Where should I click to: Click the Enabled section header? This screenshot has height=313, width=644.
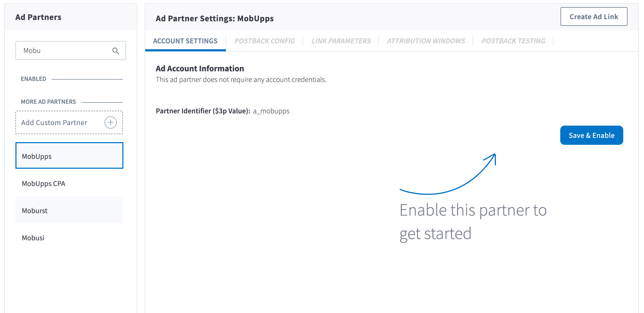click(34, 79)
